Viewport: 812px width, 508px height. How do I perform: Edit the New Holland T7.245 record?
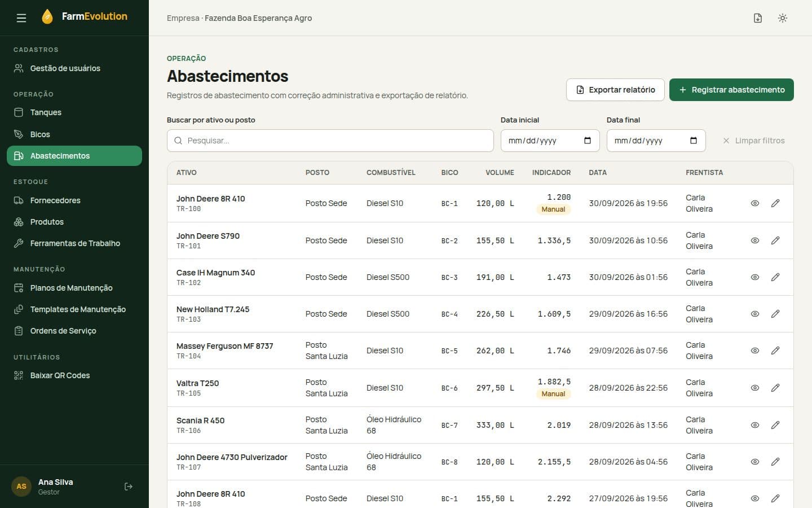pyautogui.click(x=775, y=314)
